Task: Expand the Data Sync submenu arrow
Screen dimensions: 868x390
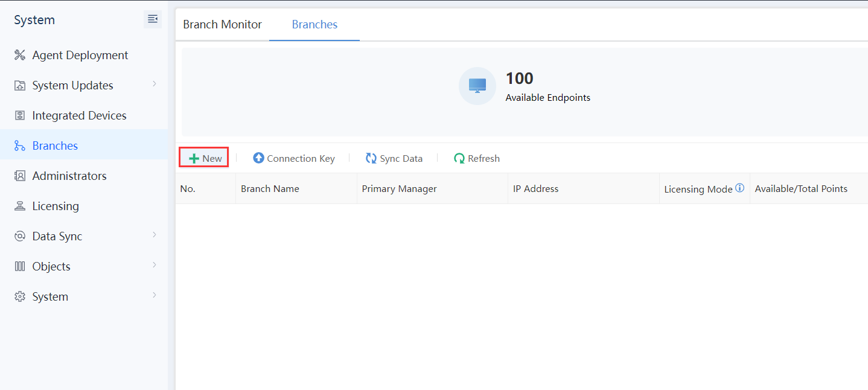Action: point(155,235)
